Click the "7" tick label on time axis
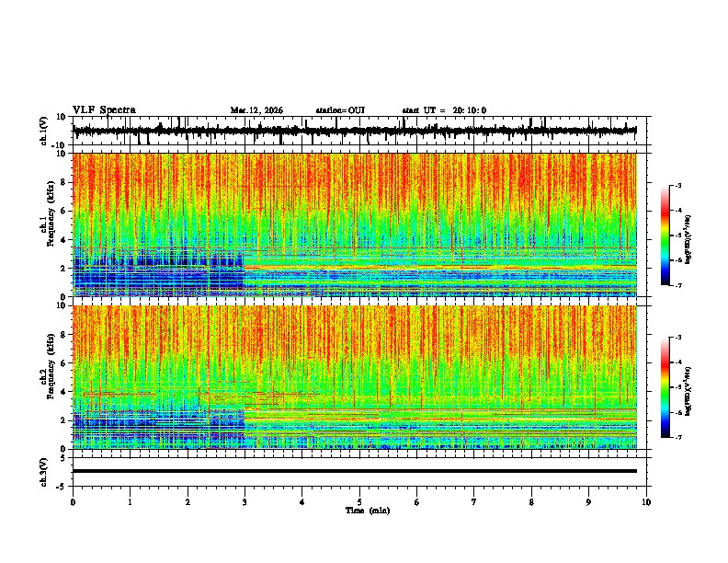 [x=474, y=502]
